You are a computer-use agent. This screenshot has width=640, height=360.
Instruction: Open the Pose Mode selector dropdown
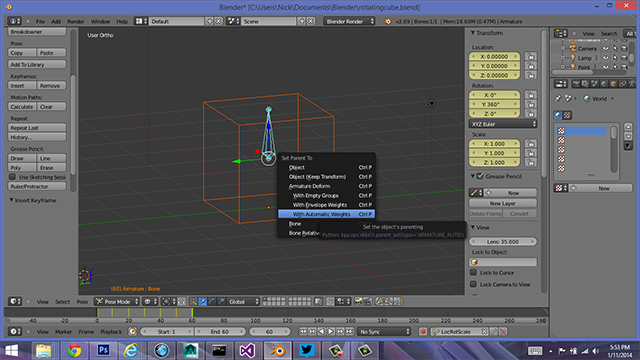117,302
